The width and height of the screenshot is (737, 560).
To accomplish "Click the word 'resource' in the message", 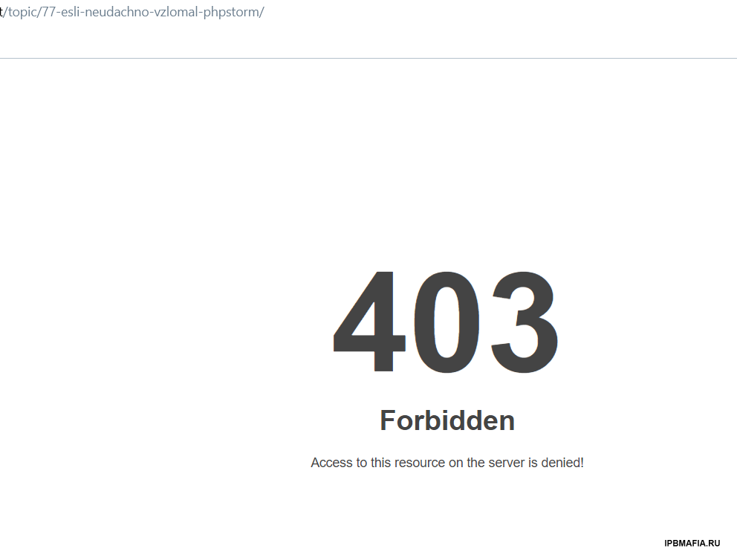I will pos(420,463).
